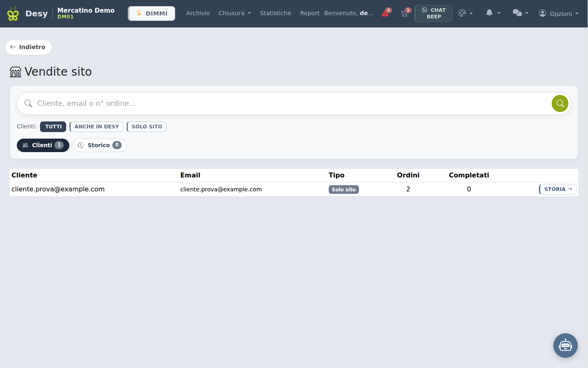588x368 pixels.
Task: Open the CHAT BEEP WhatsApp button
Action: (x=434, y=13)
